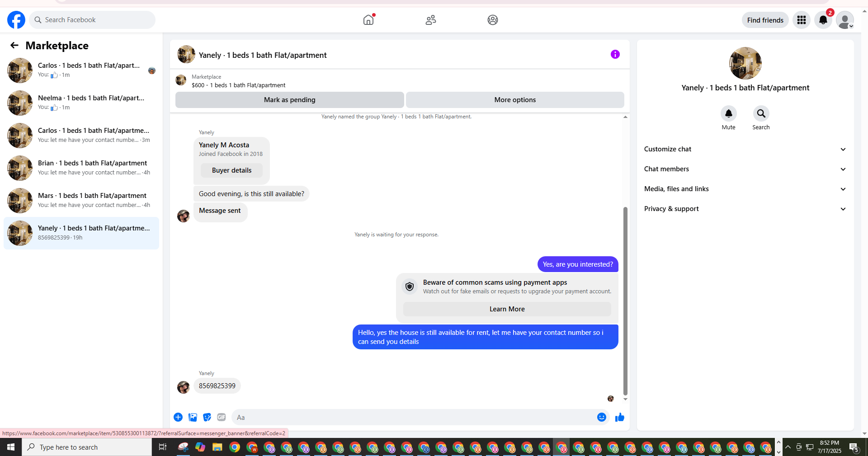
Task: Attach a photo using the image icon
Action: coord(193,417)
